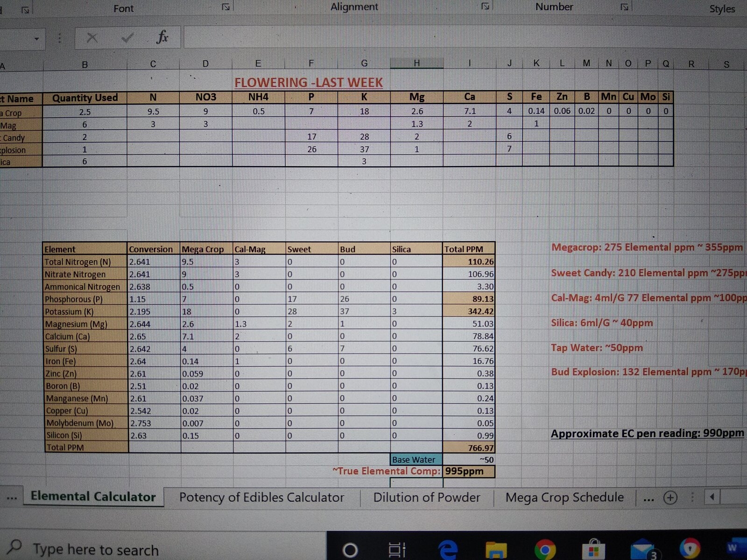
Task: Switch to Mega Crop Schedule sheet tab
Action: click(564, 497)
